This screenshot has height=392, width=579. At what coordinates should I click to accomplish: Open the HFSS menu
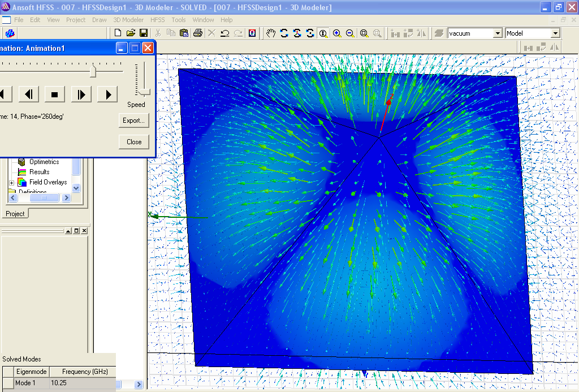pyautogui.click(x=158, y=20)
